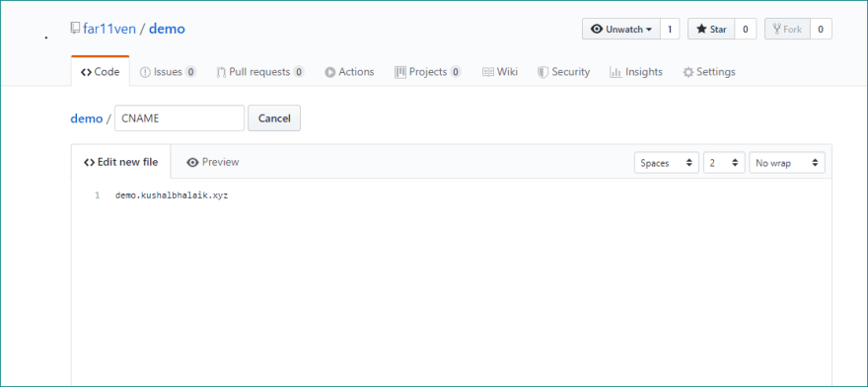
Task: Click the Actions play icon
Action: tap(329, 72)
